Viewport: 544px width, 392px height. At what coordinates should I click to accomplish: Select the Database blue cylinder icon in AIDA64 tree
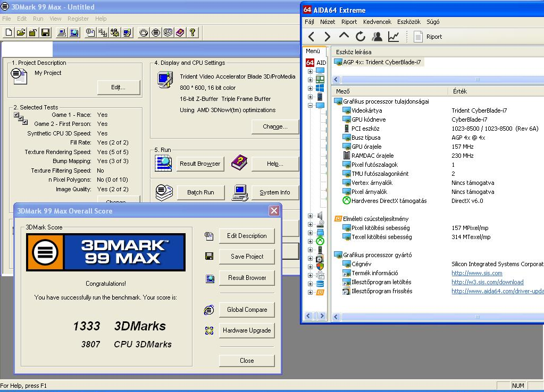pos(320,284)
